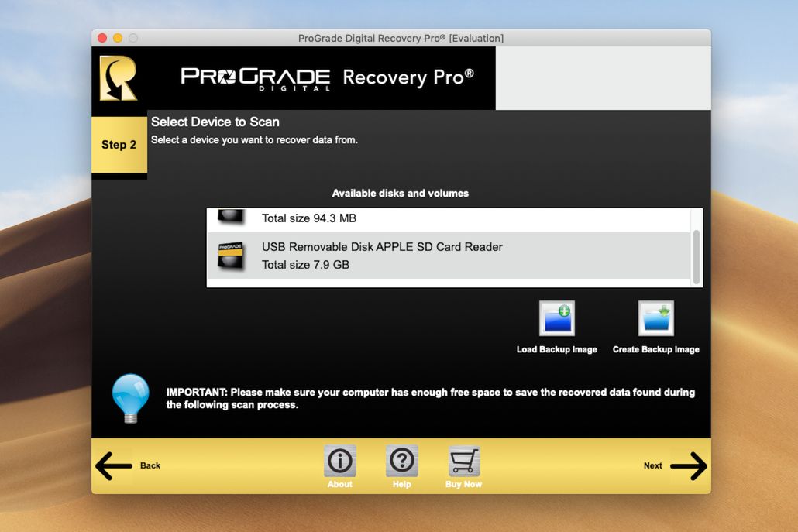The width and height of the screenshot is (798, 532).
Task: Click the Buy Now label
Action: (x=463, y=484)
